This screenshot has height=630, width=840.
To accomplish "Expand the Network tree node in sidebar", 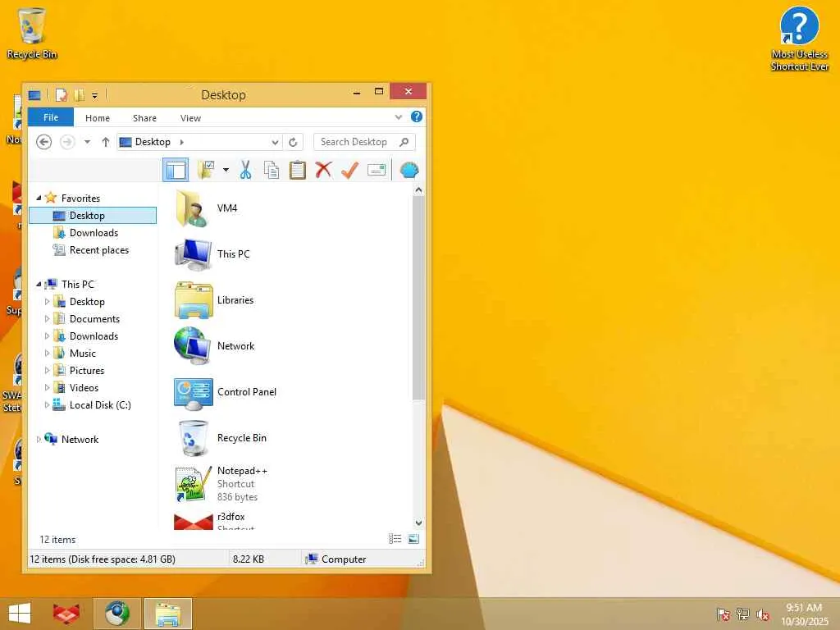I will [39, 440].
